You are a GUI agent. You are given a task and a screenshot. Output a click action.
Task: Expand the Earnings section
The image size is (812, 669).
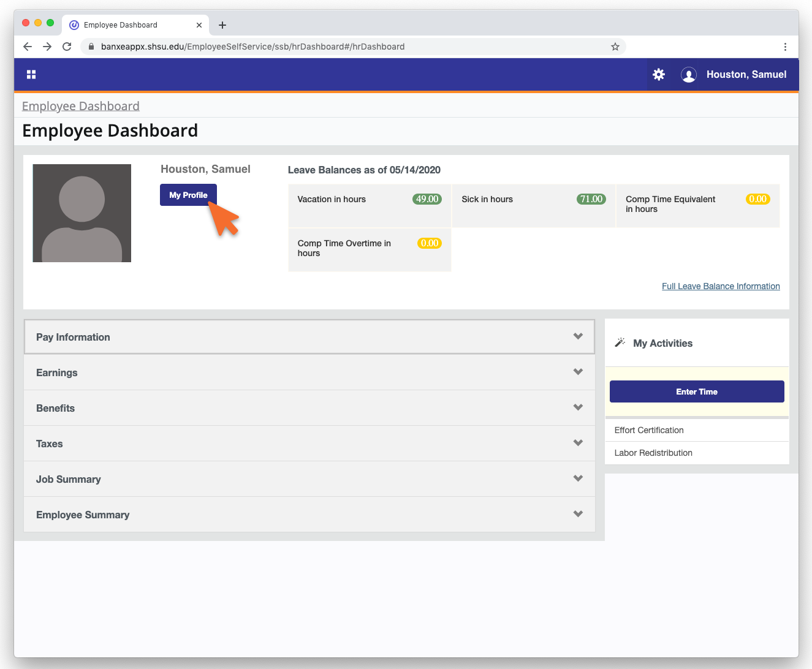[309, 372]
